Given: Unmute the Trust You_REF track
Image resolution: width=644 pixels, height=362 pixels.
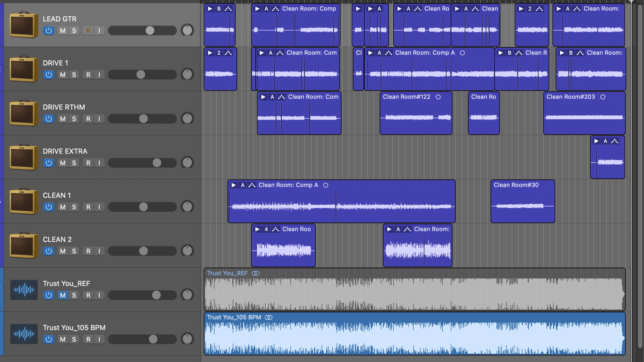Looking at the screenshot, I should (x=63, y=295).
